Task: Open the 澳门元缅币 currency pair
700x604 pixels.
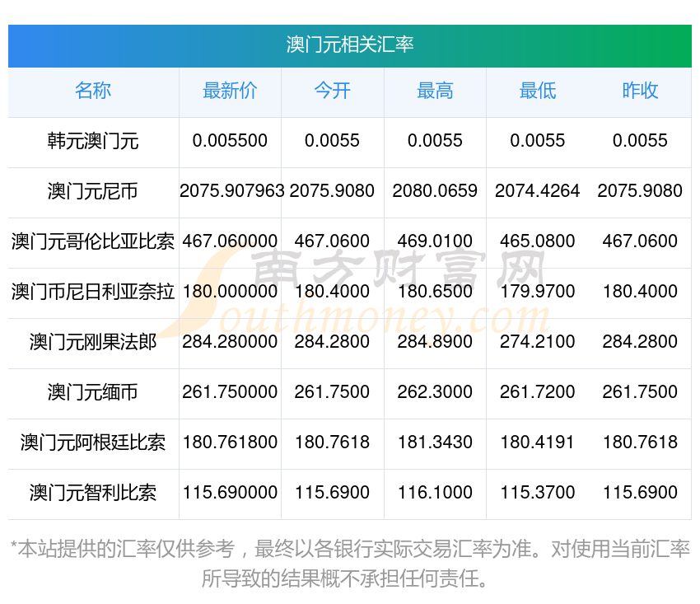Action: tap(93, 392)
